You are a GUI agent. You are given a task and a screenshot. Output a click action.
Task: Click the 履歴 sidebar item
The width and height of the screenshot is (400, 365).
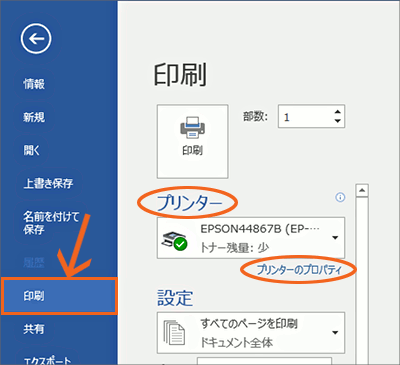coord(34,263)
